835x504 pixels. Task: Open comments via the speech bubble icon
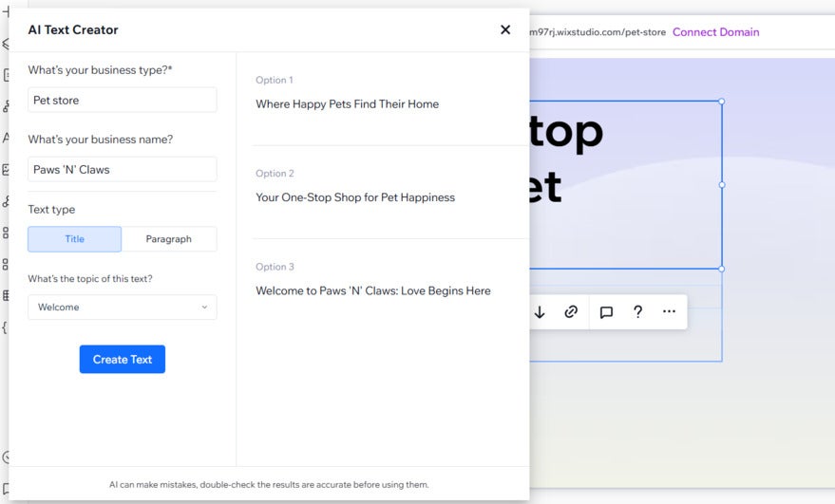[606, 312]
